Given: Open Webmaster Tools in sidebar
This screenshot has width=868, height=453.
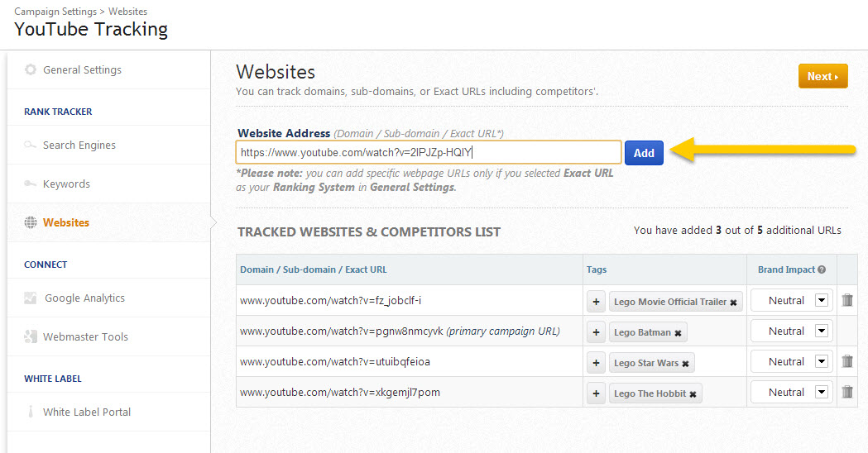Looking at the screenshot, I should [85, 337].
